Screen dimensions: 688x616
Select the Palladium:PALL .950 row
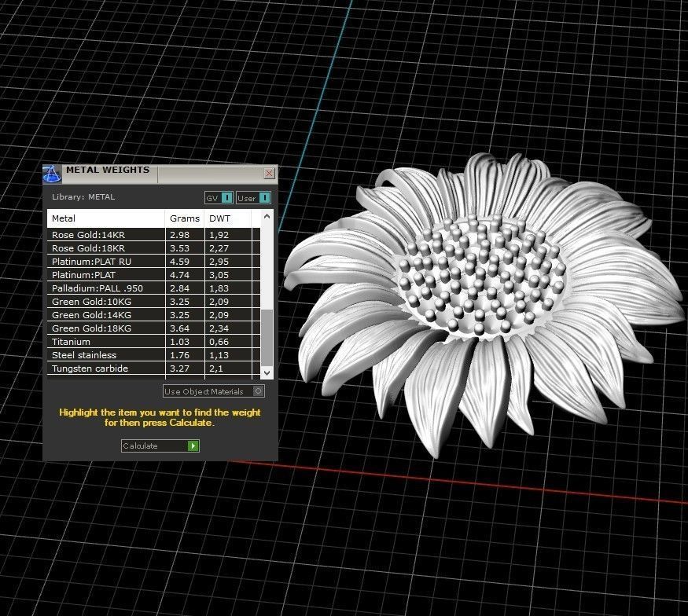tap(153, 288)
